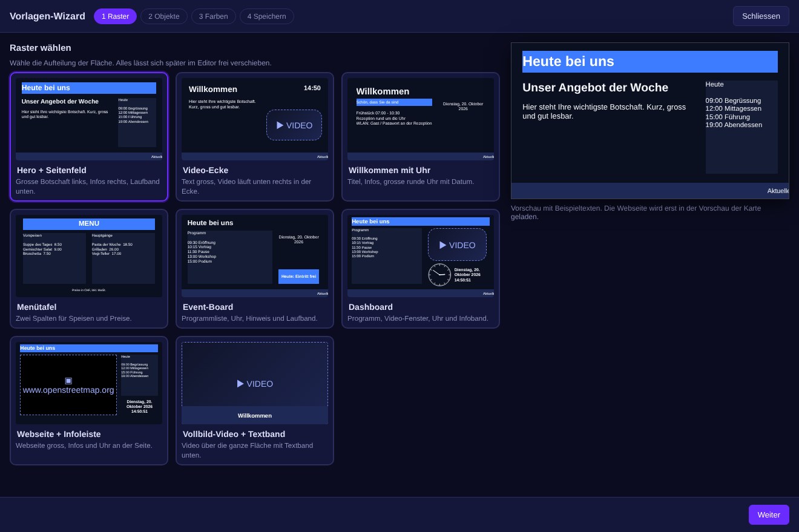Open step 3 Farben
The width and height of the screenshot is (799, 532).
tap(214, 16)
